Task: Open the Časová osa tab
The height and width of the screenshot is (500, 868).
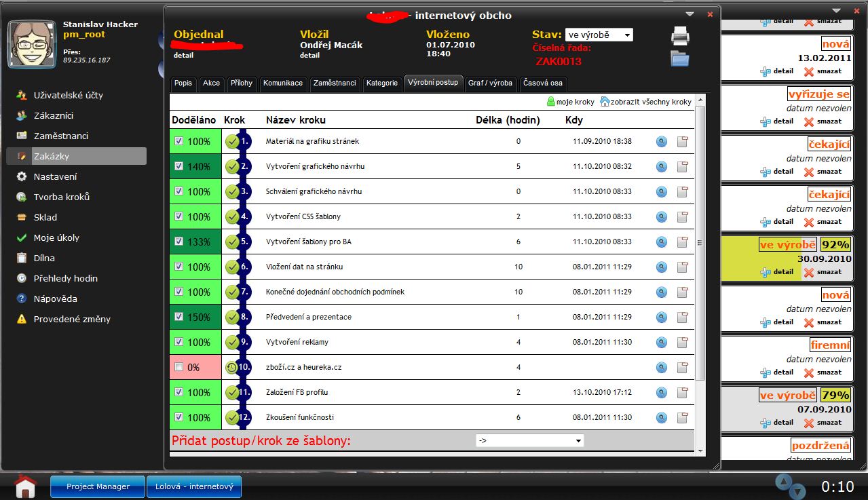Action: click(543, 83)
